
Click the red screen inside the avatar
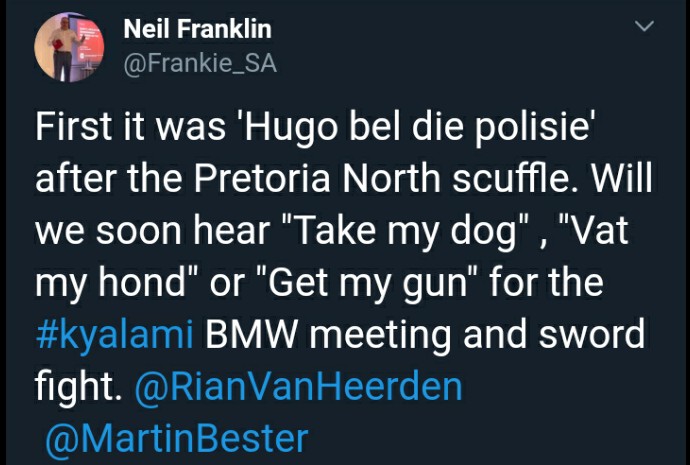click(92, 40)
